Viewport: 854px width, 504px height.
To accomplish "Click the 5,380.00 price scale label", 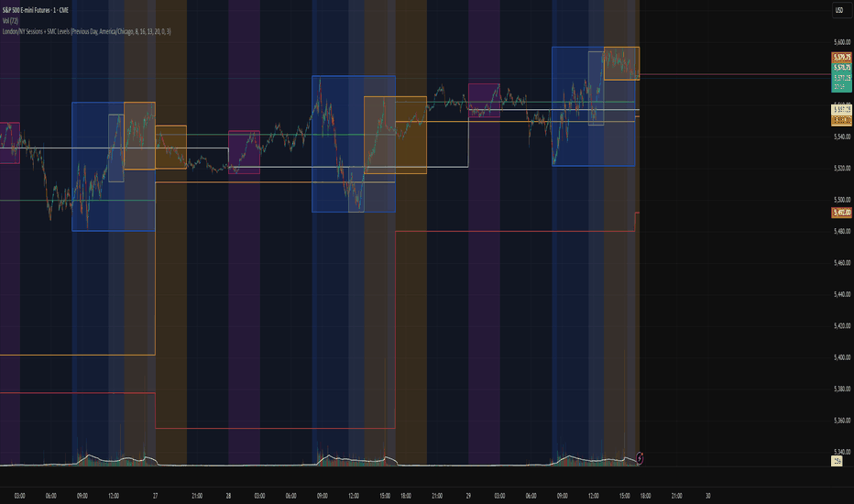I will 842,389.
